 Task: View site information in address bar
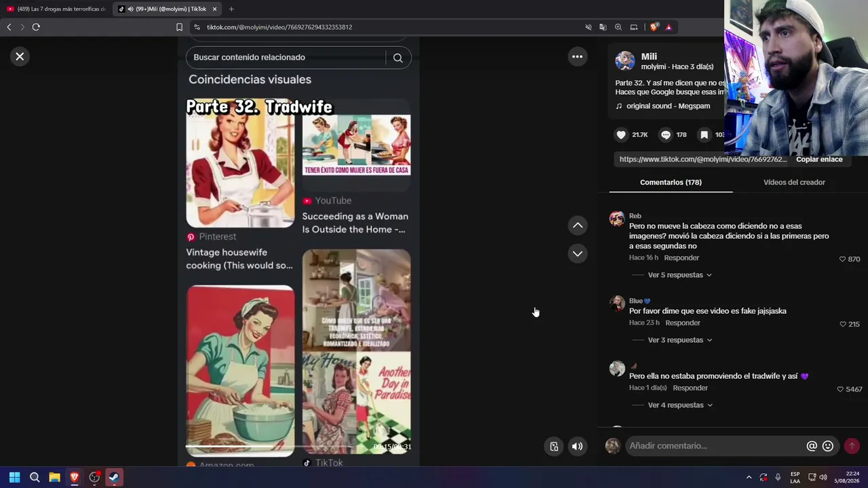(x=197, y=27)
